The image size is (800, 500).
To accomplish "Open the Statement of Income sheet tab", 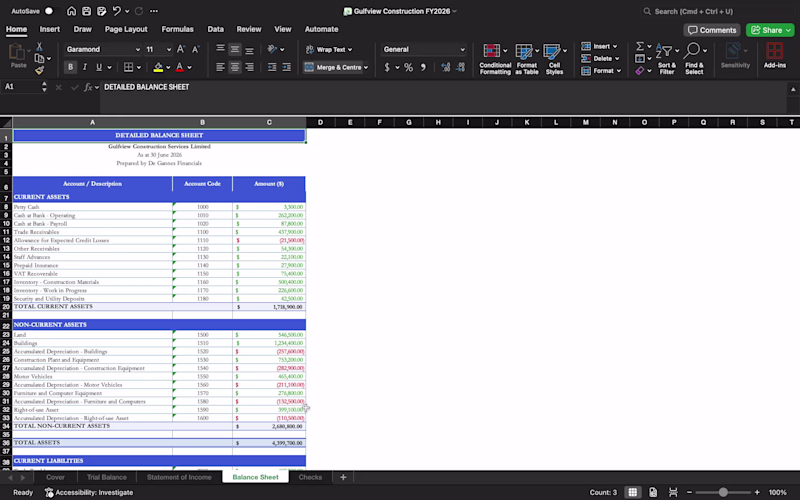I will tap(179, 477).
